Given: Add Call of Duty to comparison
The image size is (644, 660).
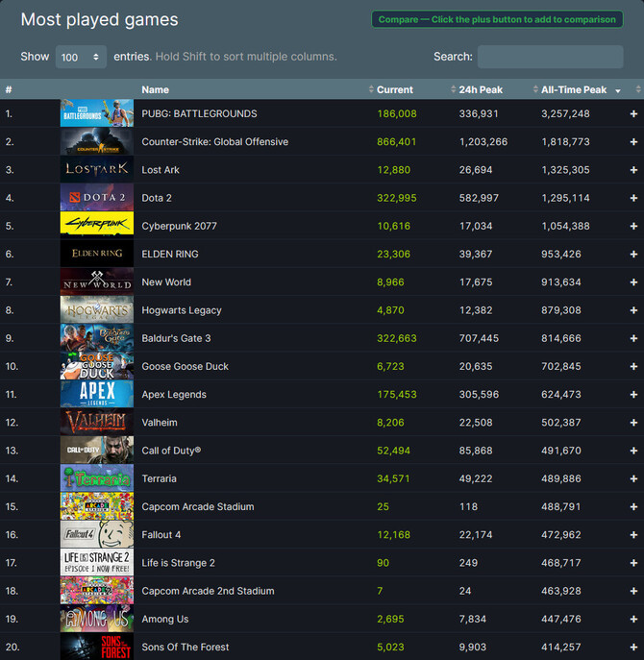Looking at the screenshot, I should tap(633, 451).
